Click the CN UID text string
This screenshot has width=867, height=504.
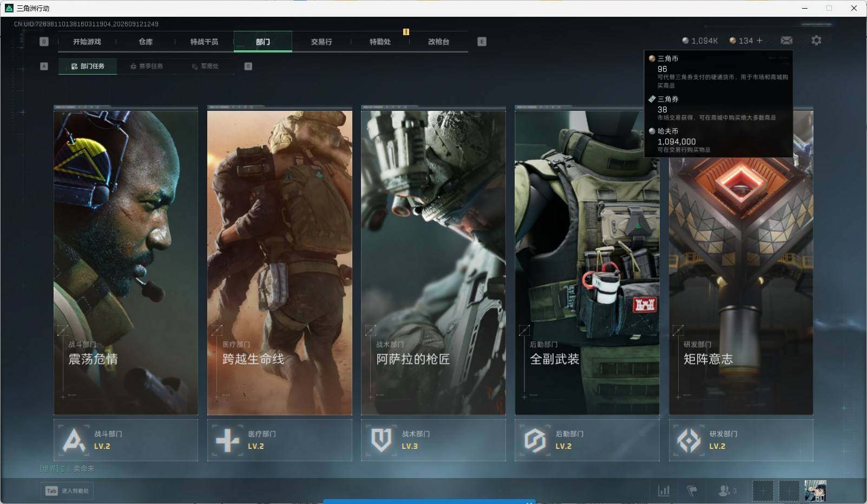(x=86, y=24)
